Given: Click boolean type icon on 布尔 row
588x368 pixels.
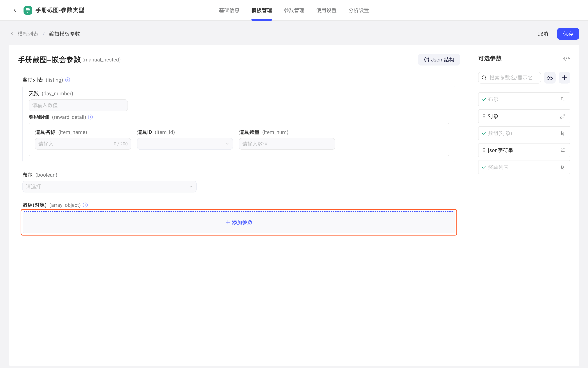Looking at the screenshot, I should click(x=562, y=99).
